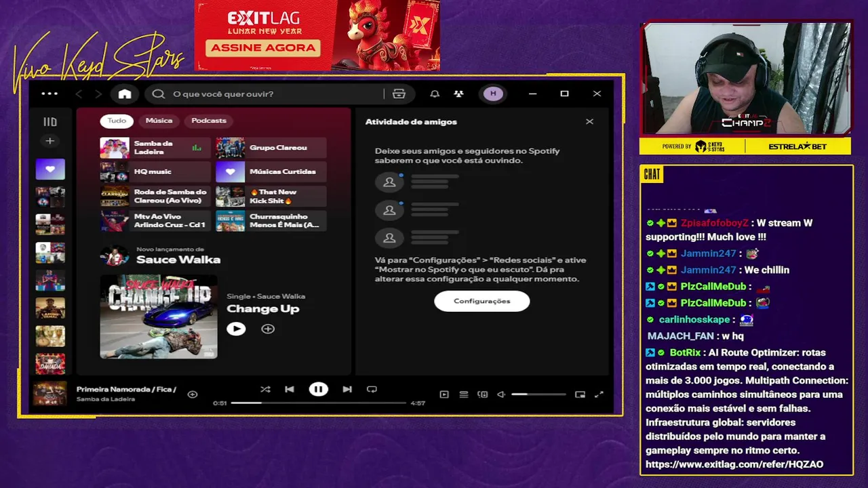
Task: Play the 'Change Up' single
Action: (236, 329)
